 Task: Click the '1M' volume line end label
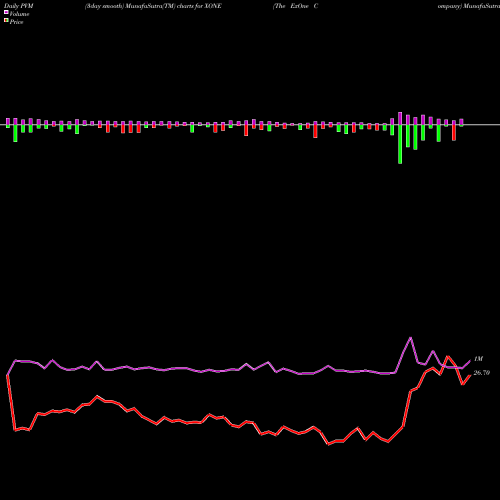pos(478,359)
